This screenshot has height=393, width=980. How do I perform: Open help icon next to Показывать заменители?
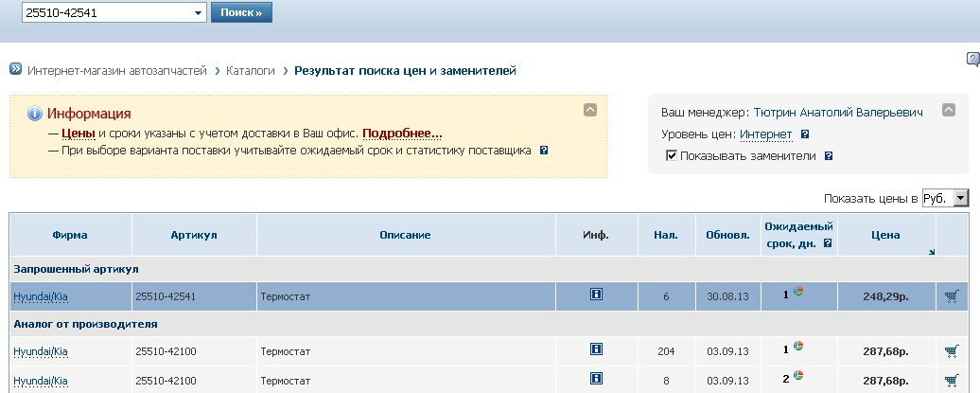829,156
